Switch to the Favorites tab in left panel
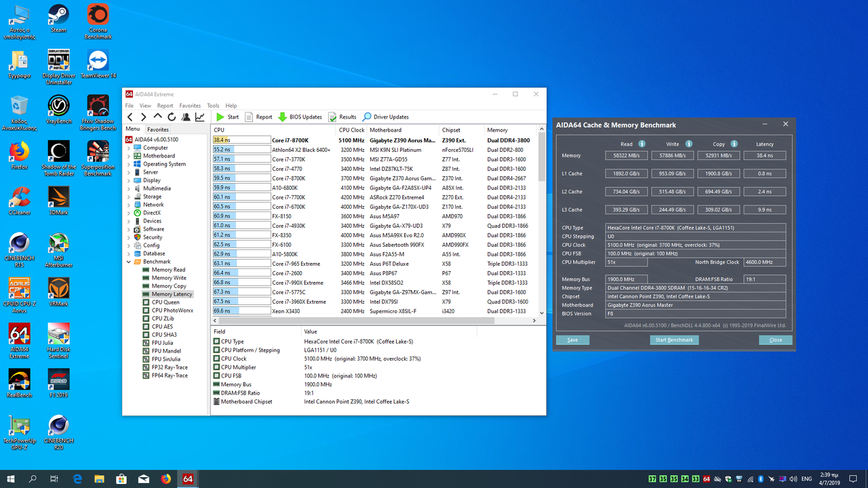Viewport: 868px width, 488px height. click(x=158, y=129)
